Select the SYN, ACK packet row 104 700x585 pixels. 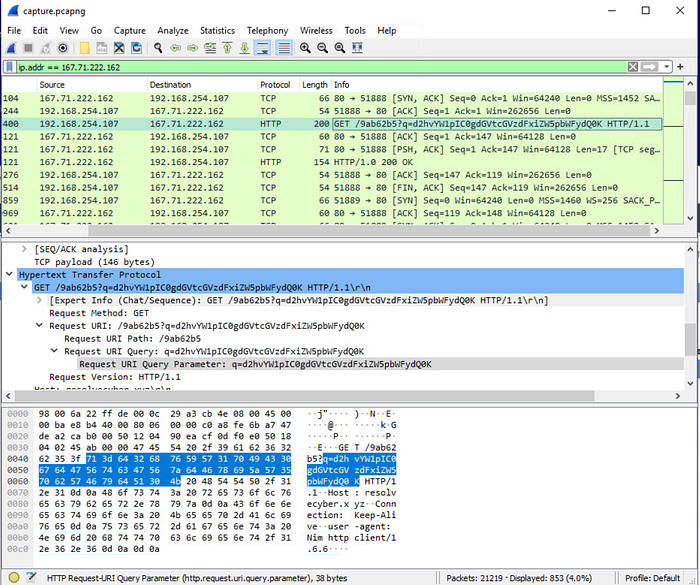coord(332,98)
